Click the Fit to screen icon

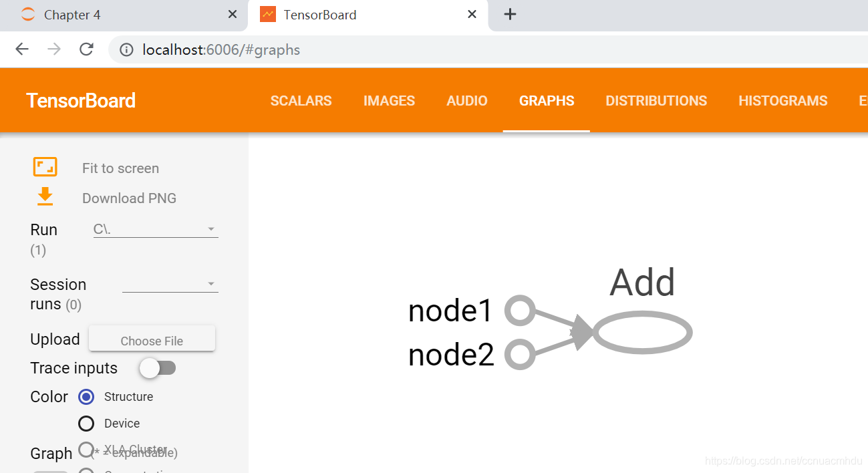coord(45,167)
